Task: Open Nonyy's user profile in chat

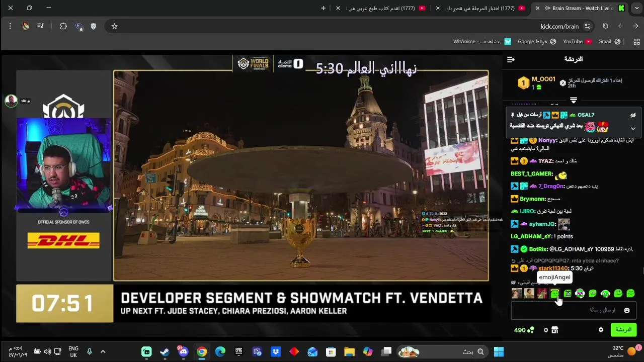Action: (x=547, y=140)
